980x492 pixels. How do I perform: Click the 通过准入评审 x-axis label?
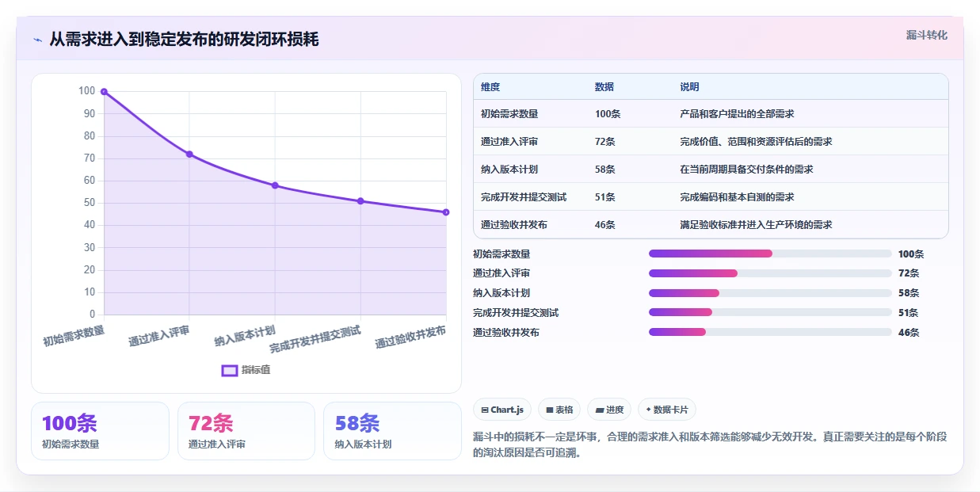coord(159,336)
